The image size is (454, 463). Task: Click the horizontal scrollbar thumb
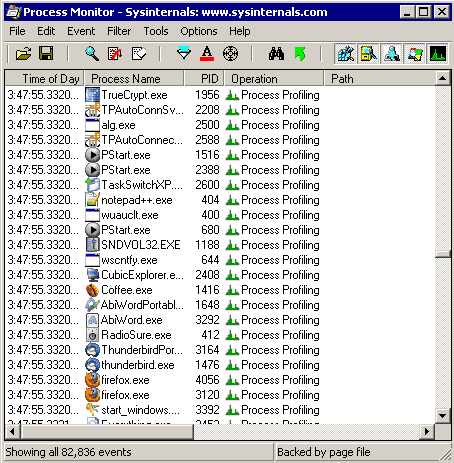[x=107, y=432]
